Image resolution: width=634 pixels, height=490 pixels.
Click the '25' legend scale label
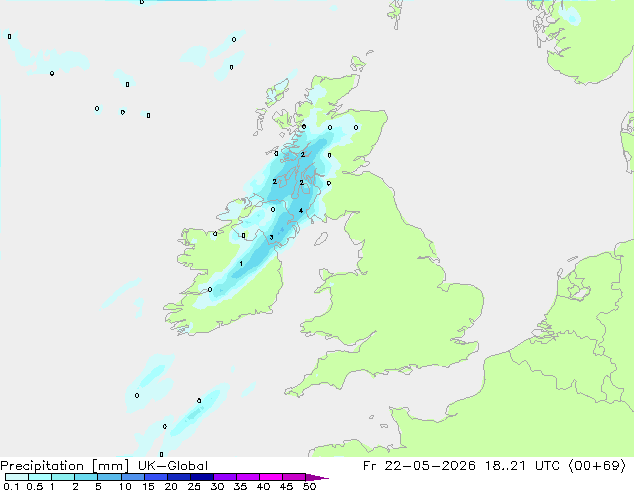(x=194, y=486)
